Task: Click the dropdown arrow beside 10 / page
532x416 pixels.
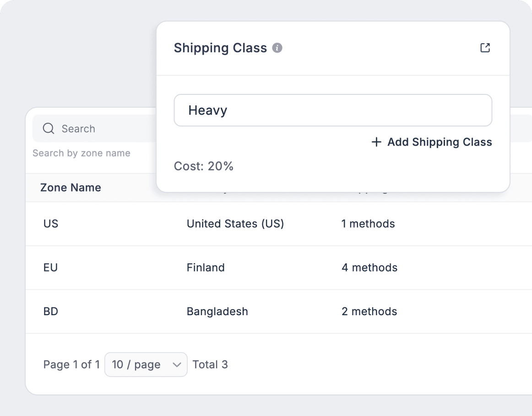Action: [x=178, y=364]
